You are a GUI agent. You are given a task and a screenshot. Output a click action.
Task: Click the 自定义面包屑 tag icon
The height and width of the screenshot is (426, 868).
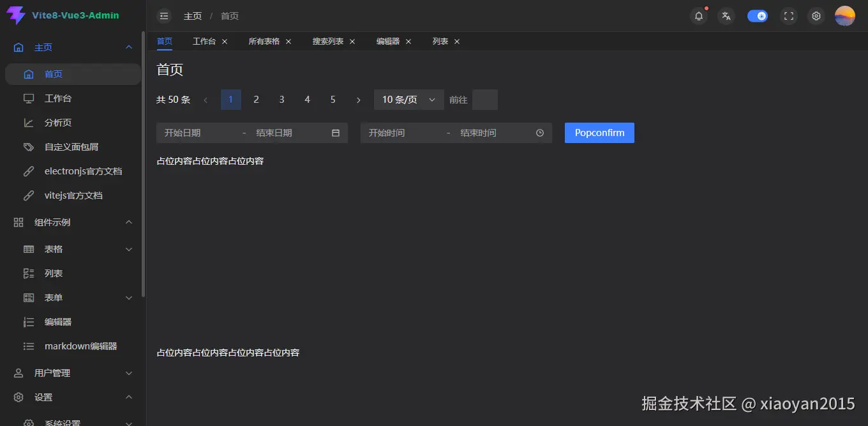coord(28,147)
